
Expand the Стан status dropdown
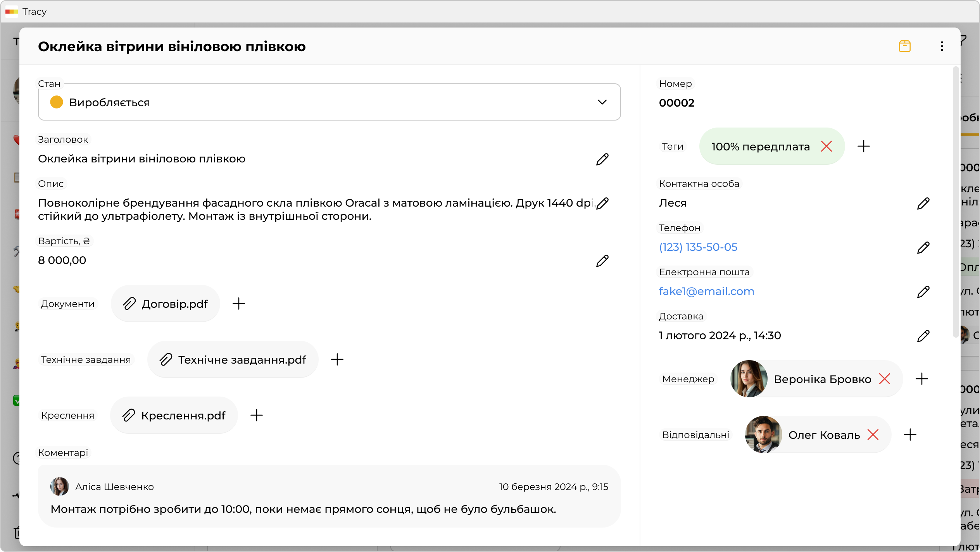[x=602, y=102]
